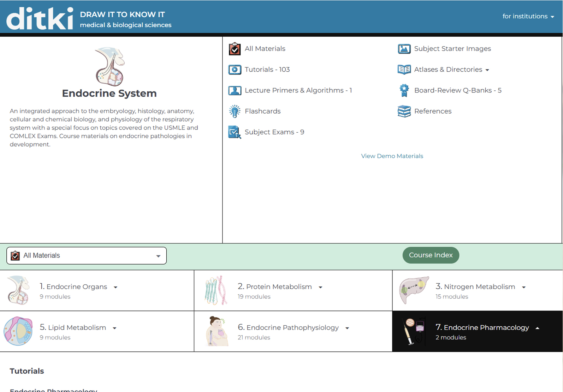563x392 pixels.
Task: Select the Nitrogen Metabolism liver thumbnail
Action: pyautogui.click(x=414, y=290)
